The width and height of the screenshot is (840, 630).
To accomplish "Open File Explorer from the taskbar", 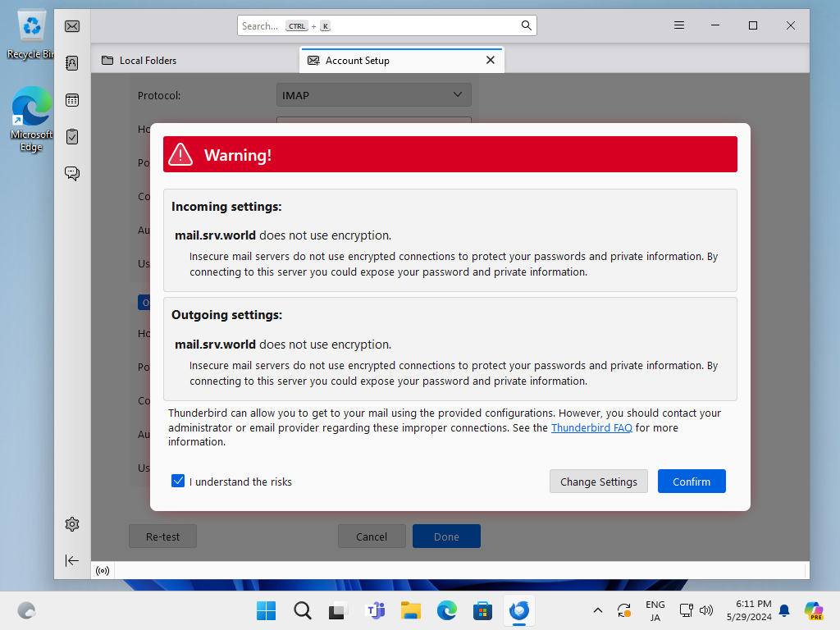I will point(410,610).
